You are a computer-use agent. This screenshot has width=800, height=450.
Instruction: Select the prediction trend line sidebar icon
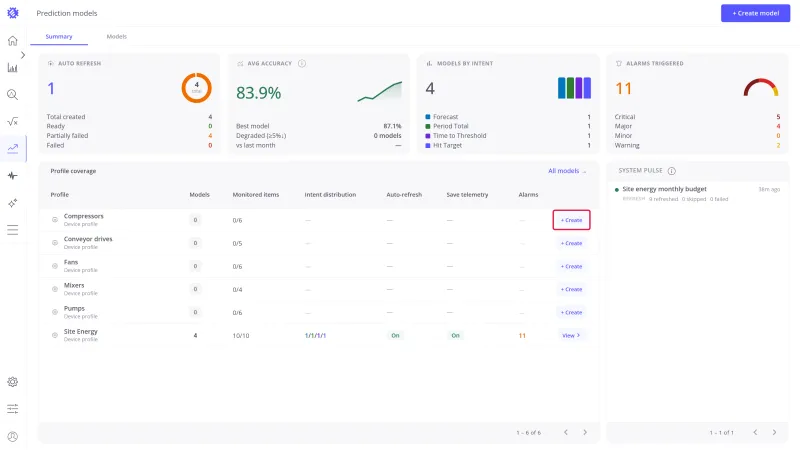(13, 148)
